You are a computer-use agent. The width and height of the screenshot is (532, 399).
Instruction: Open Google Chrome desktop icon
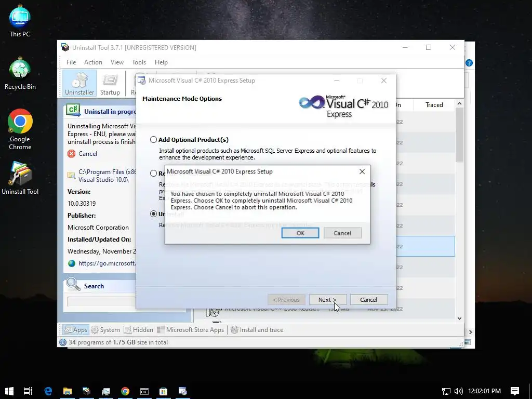[x=20, y=129]
